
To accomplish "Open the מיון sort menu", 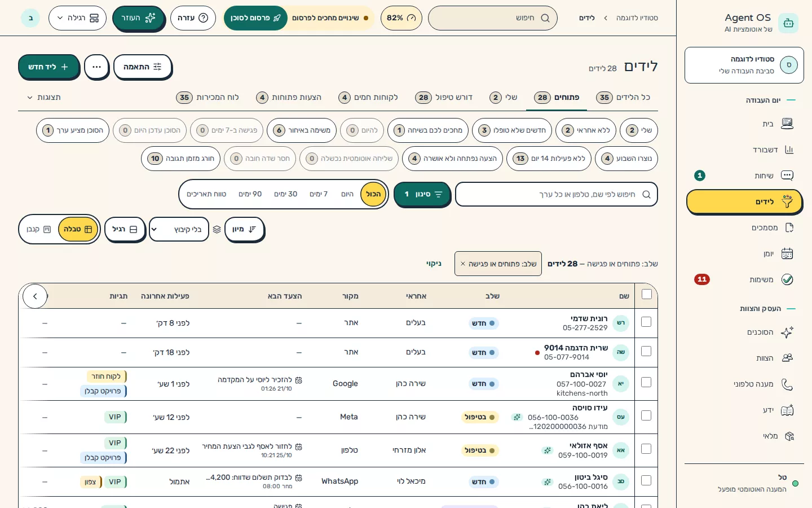I will tap(244, 229).
